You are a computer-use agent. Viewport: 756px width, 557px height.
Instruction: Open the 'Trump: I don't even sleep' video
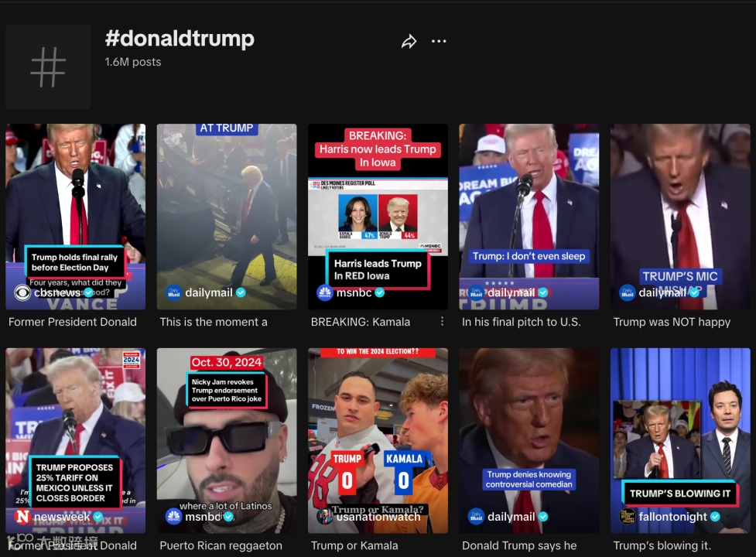coord(529,217)
